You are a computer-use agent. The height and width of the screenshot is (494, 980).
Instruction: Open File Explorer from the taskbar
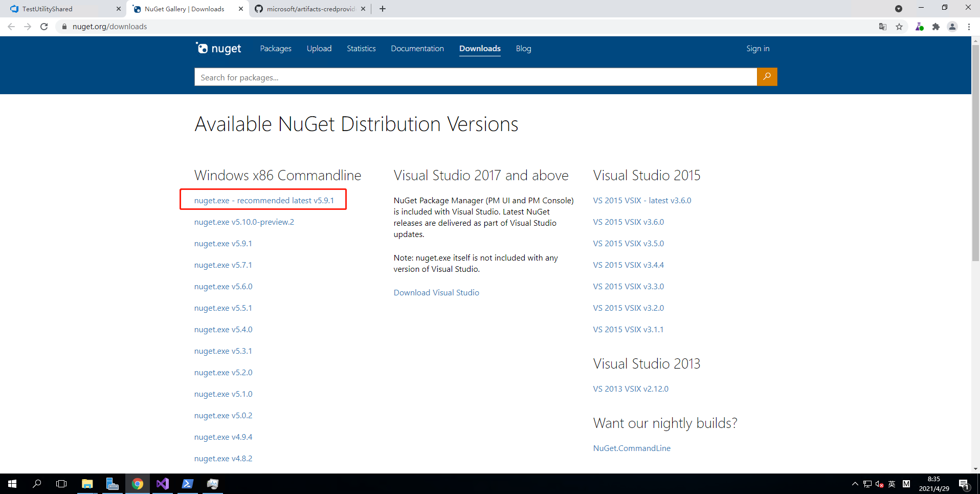87,484
